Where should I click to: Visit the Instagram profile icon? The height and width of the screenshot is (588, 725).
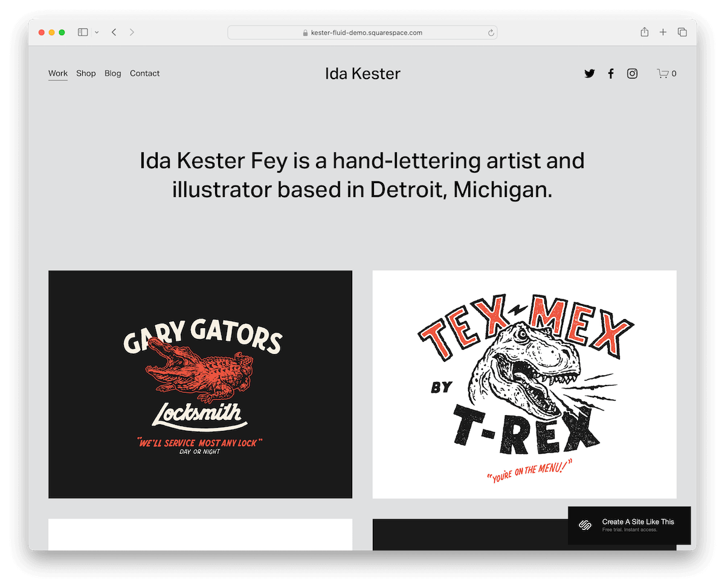(x=632, y=73)
